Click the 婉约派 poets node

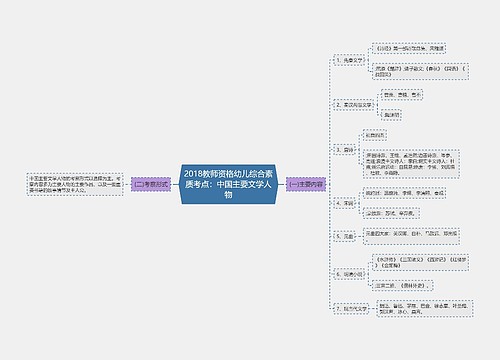click(404, 193)
